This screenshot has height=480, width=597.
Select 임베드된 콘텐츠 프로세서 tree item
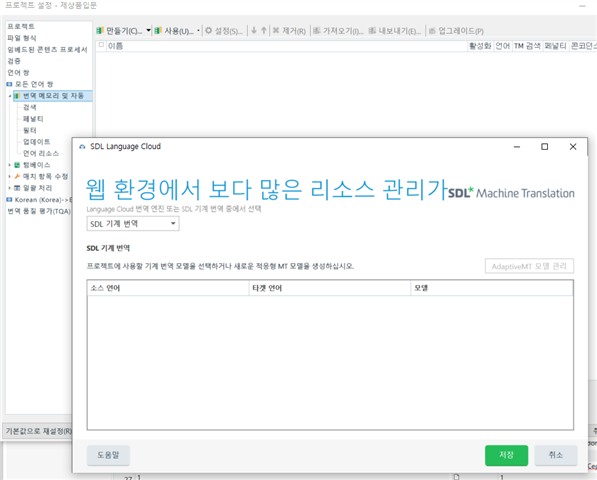pos(47,49)
